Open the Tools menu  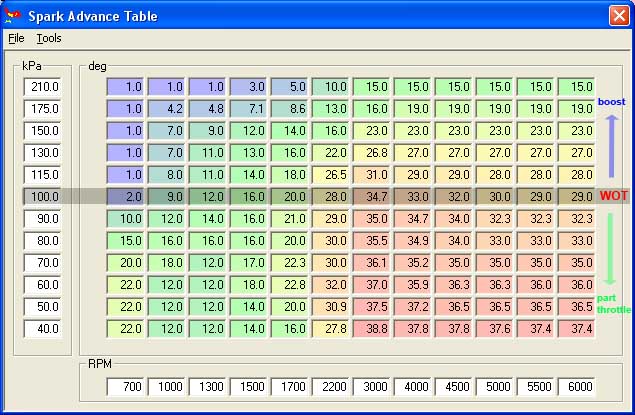click(48, 38)
